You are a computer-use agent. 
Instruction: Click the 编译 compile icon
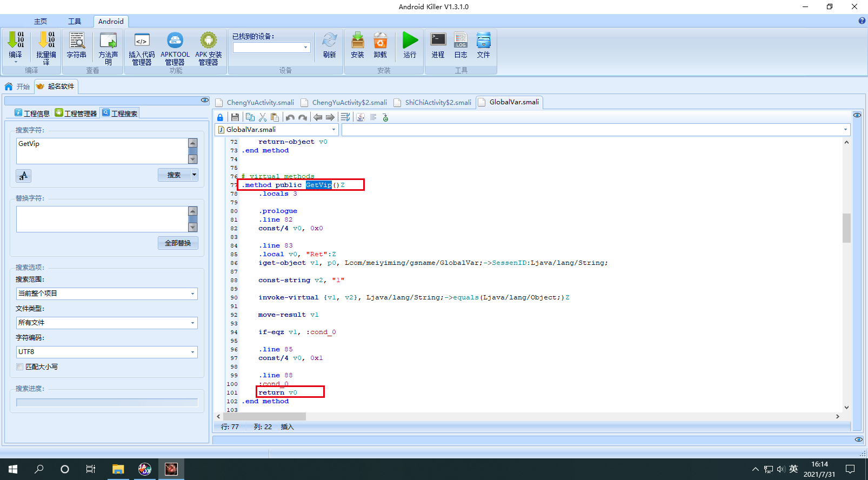(x=16, y=40)
